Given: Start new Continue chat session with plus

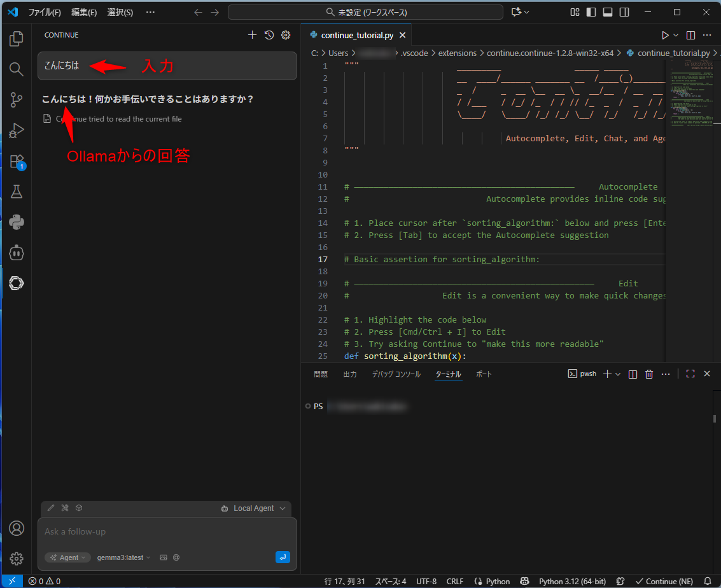Looking at the screenshot, I should pos(252,35).
